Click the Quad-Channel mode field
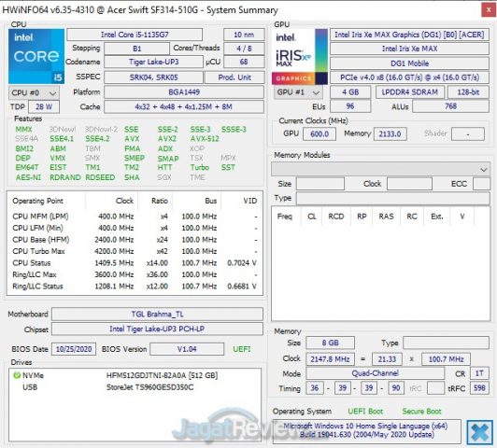Viewport: 497px width, 448px height. 375,373
